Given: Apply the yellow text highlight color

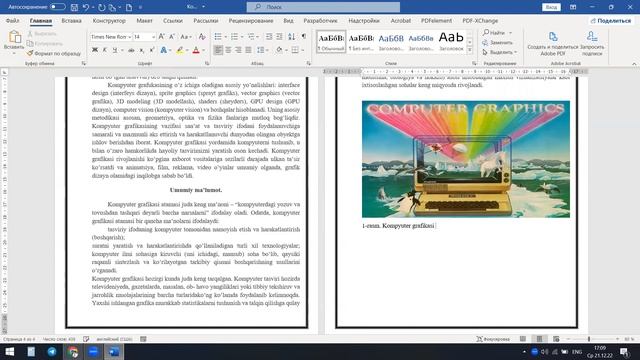Looking at the screenshot, I should (x=180, y=50).
